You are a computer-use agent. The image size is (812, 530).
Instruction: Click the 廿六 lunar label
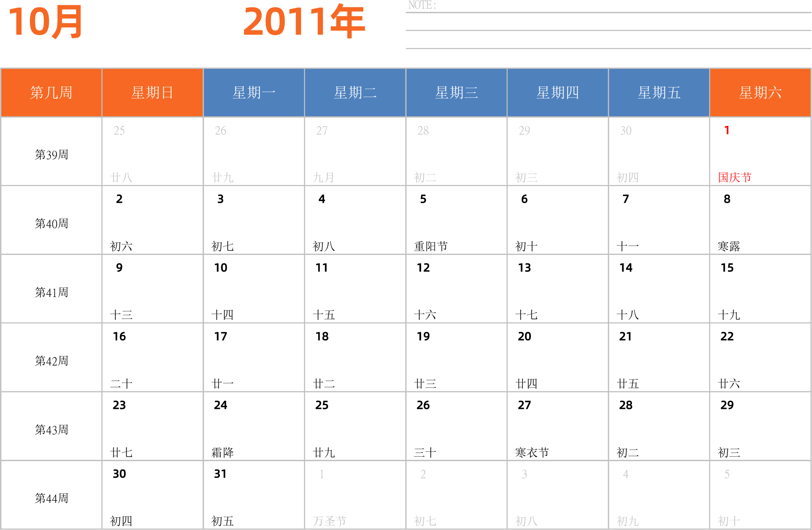[729, 384]
